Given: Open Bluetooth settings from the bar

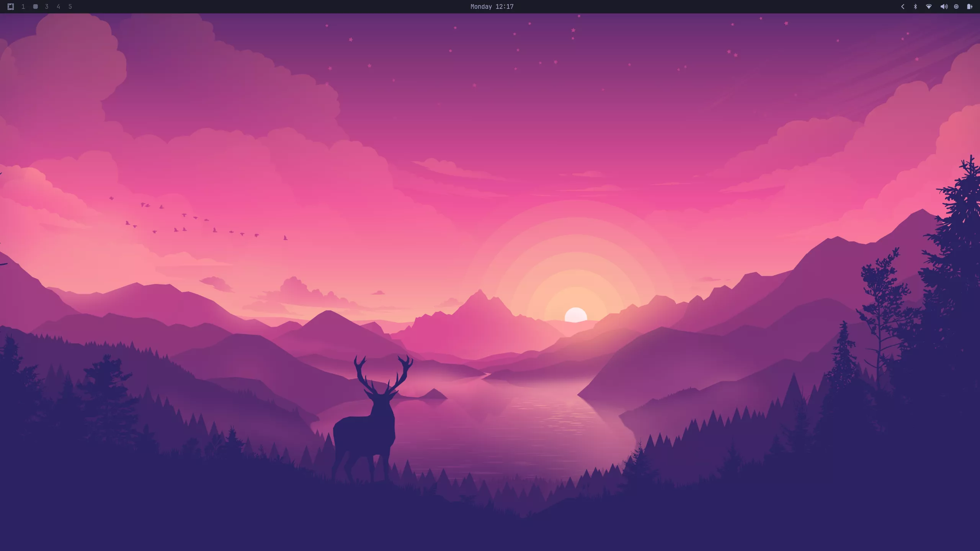Looking at the screenshot, I should coord(915,7).
